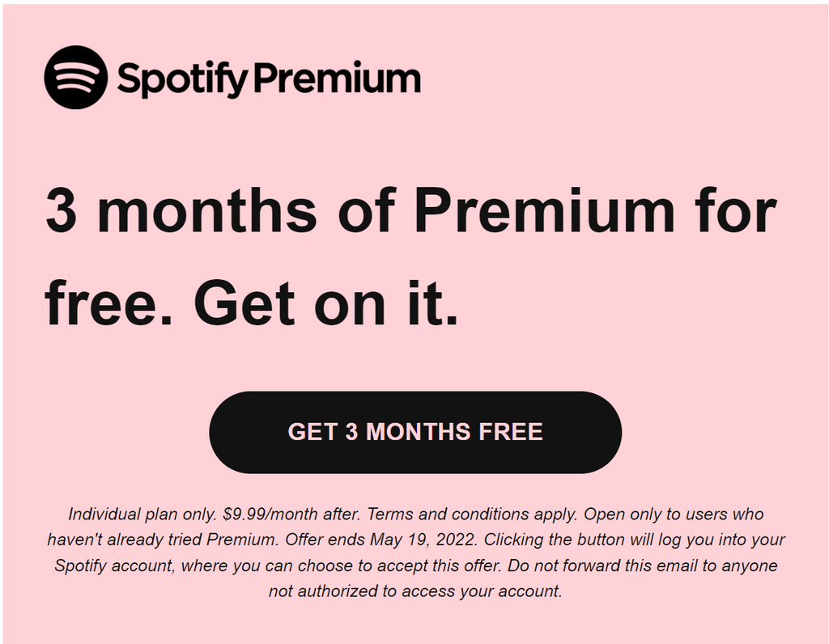Click "Open only to users who" text
This screenshot has height=644, width=829.
[x=674, y=514]
